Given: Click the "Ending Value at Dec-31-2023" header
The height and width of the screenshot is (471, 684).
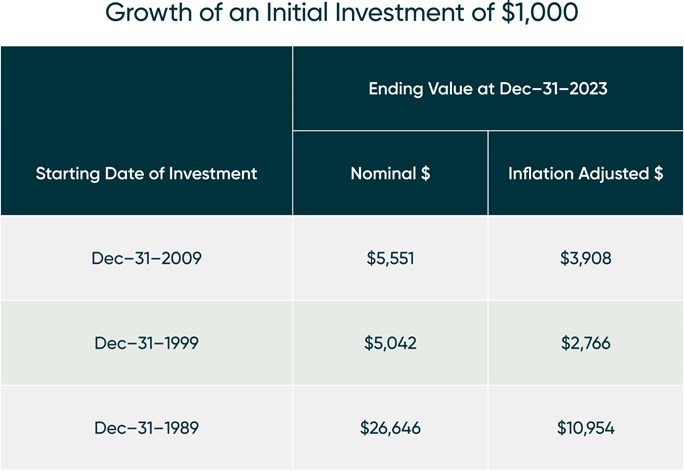Looking at the screenshot, I should 488,88.
